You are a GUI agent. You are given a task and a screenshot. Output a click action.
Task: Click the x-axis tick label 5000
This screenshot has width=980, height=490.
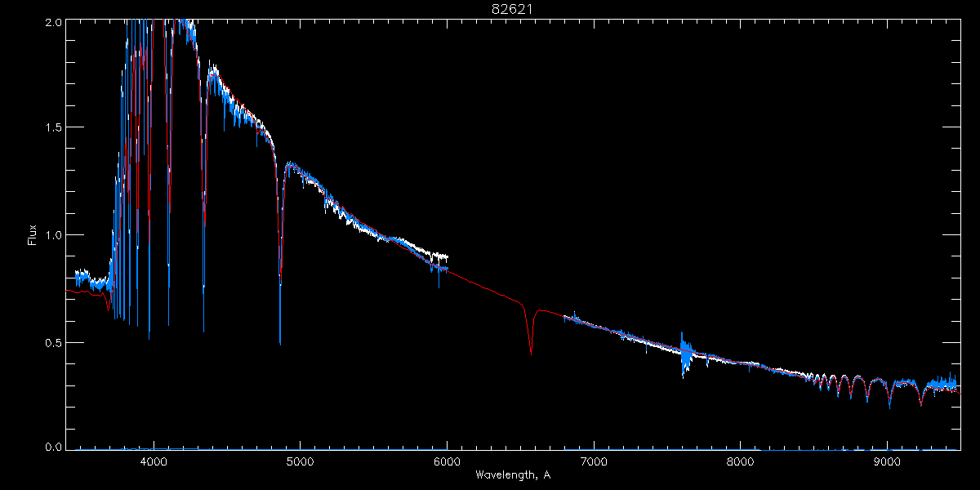pos(300,461)
